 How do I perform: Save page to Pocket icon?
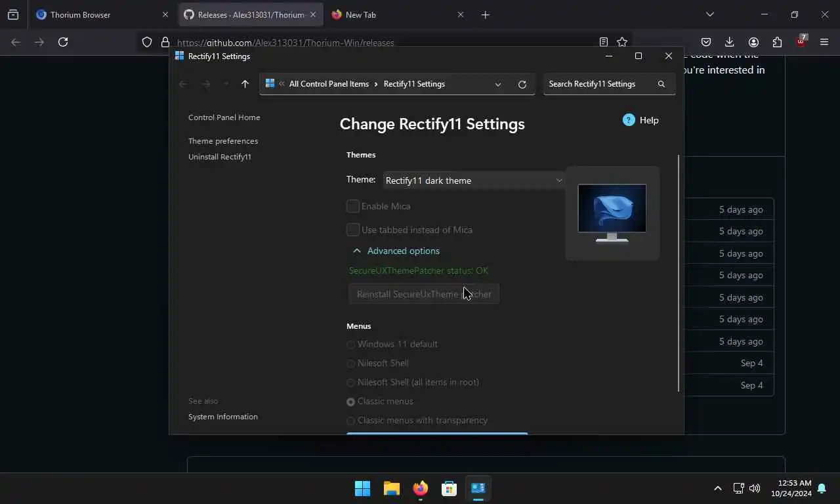(706, 42)
